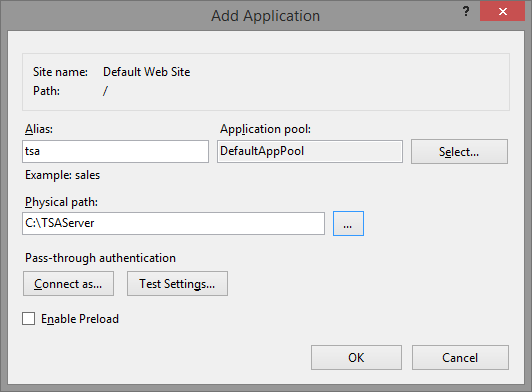Click the Default Web Site site name text
The width and height of the screenshot is (532, 392).
pos(147,72)
